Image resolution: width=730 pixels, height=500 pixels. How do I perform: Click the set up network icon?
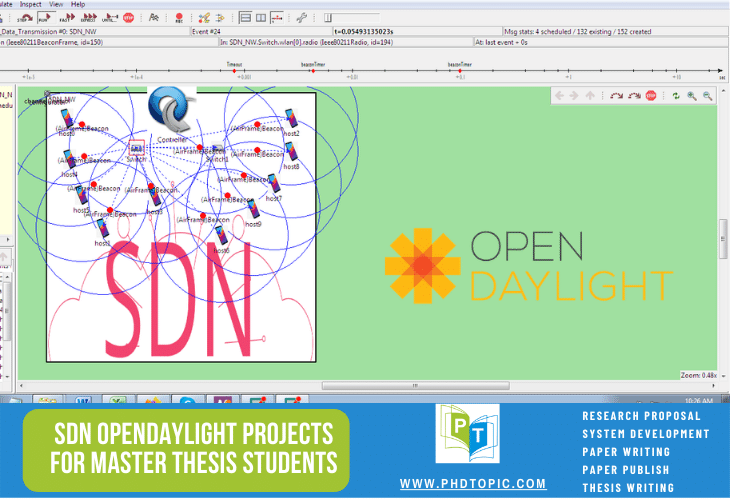[x=204, y=18]
